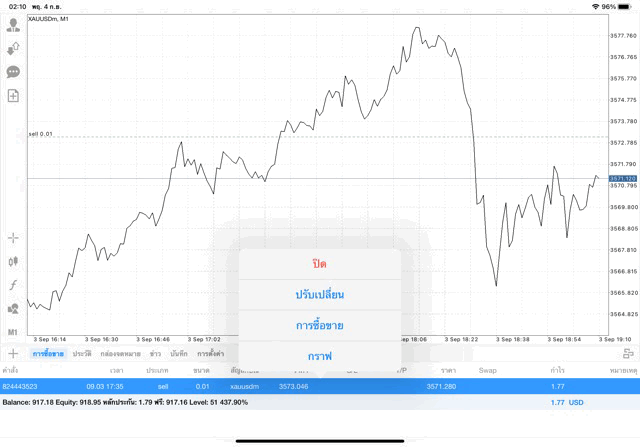Viewport: 640px width, 447px height.
Task: Select การซื้อขาย in the context menu
Action: click(x=320, y=325)
